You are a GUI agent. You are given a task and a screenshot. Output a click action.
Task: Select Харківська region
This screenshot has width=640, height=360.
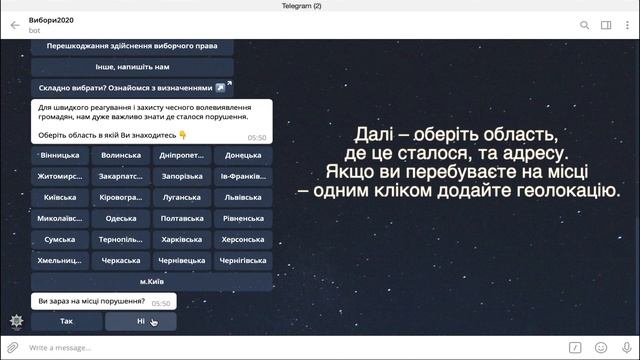coord(182,240)
